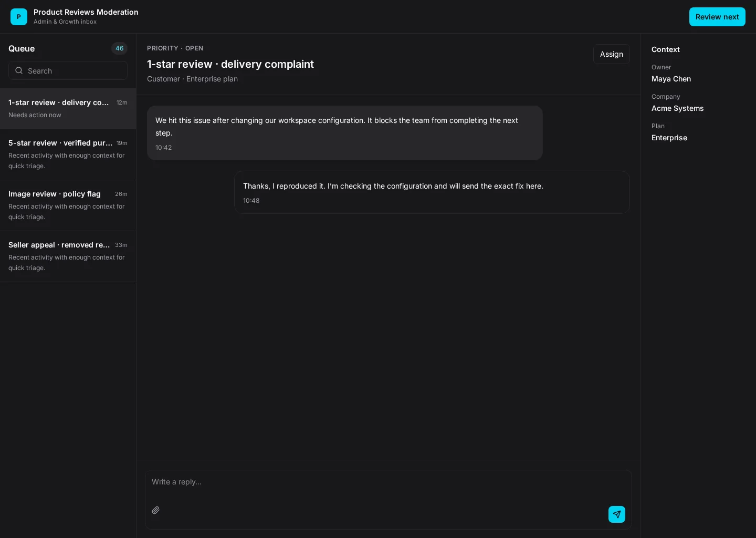Open the 5-star review verified purchase item
756x538 pixels.
(68, 154)
